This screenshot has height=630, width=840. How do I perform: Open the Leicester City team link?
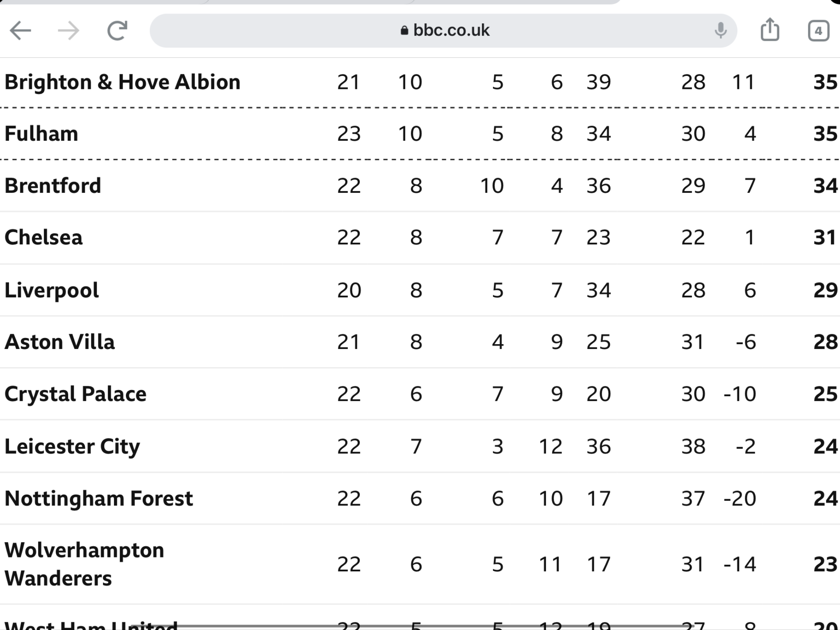72,447
